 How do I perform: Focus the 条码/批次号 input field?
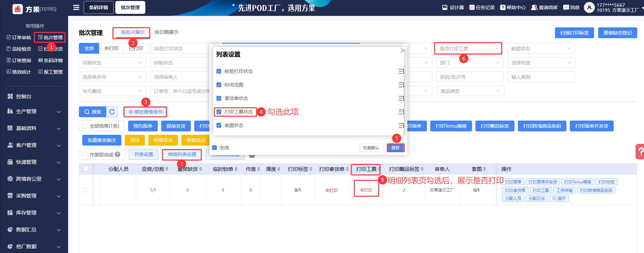pos(470,77)
